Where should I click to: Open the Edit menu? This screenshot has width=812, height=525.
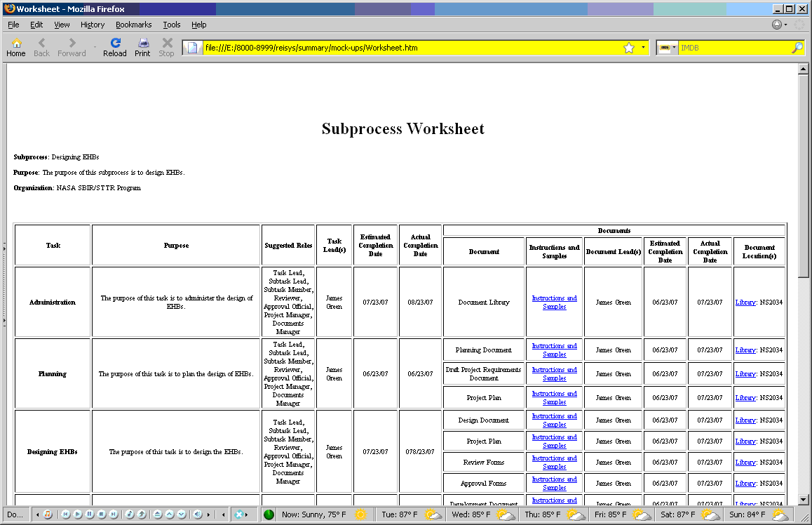click(36, 25)
